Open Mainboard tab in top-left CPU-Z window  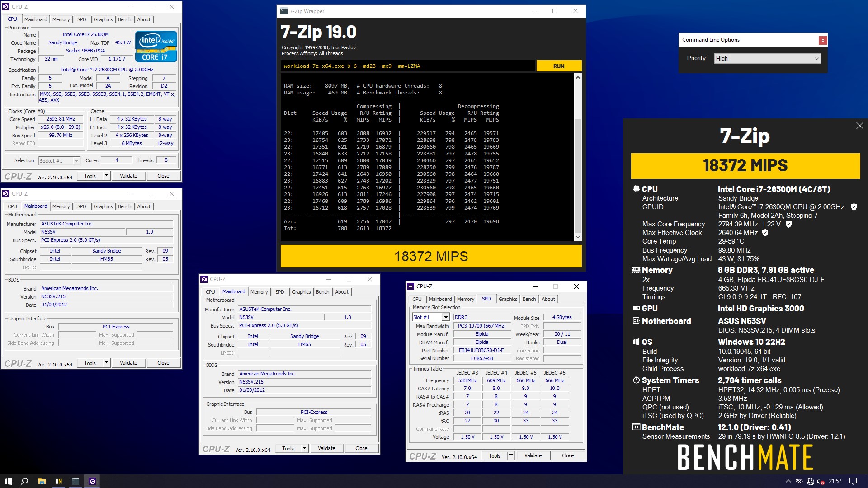[x=36, y=19]
